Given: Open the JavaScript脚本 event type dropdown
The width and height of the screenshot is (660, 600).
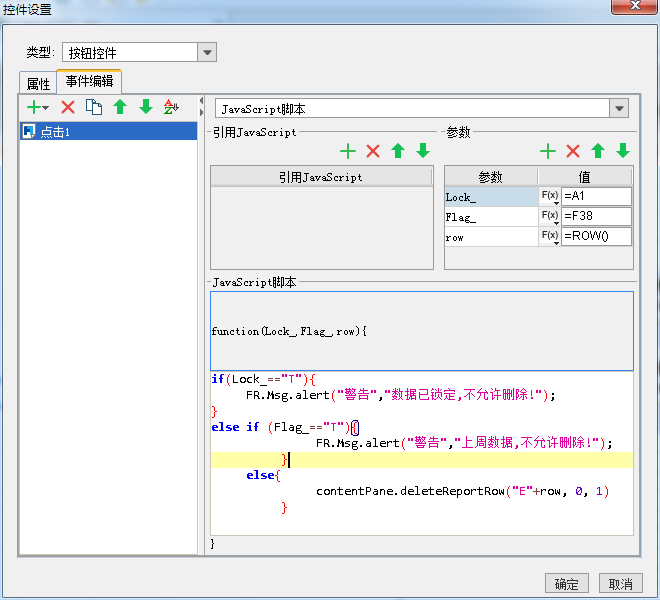Looking at the screenshot, I should point(619,109).
